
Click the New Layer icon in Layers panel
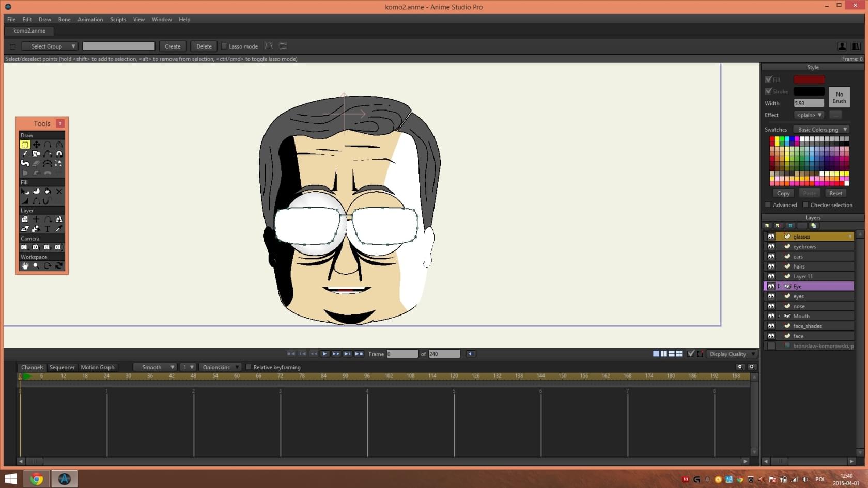pyautogui.click(x=767, y=226)
